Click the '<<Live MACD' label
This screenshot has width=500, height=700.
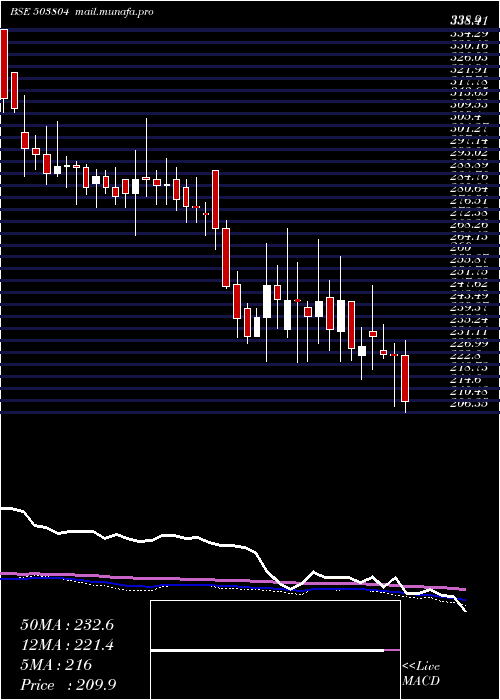pyautogui.click(x=421, y=674)
